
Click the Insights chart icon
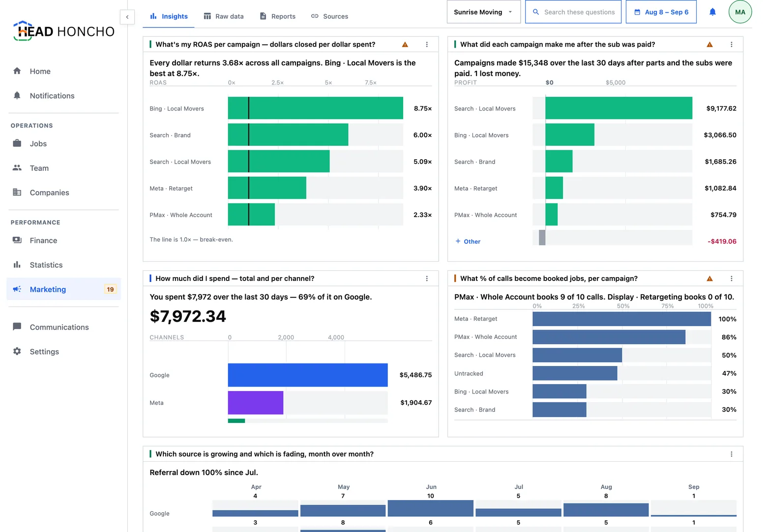[153, 16]
